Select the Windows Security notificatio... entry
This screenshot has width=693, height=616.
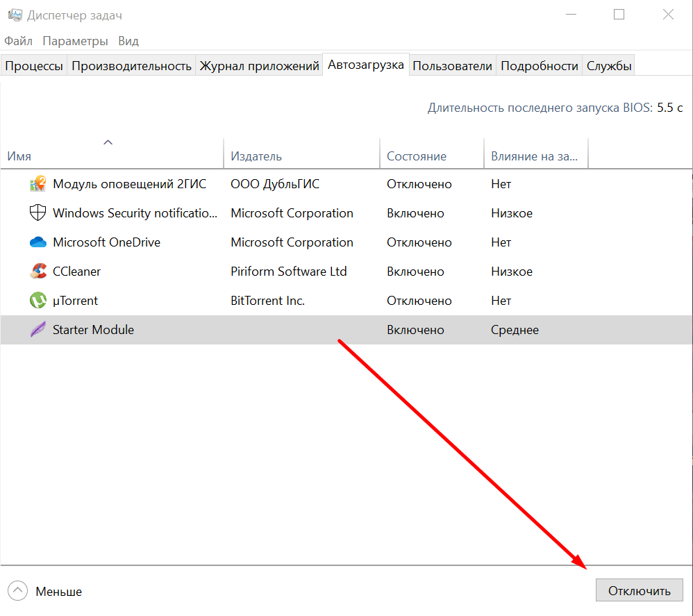135,213
